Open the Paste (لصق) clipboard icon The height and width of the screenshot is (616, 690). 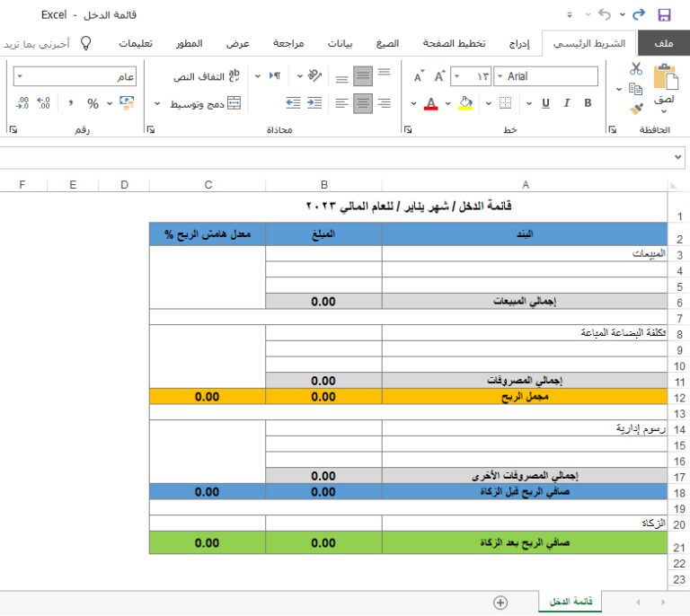point(666,78)
